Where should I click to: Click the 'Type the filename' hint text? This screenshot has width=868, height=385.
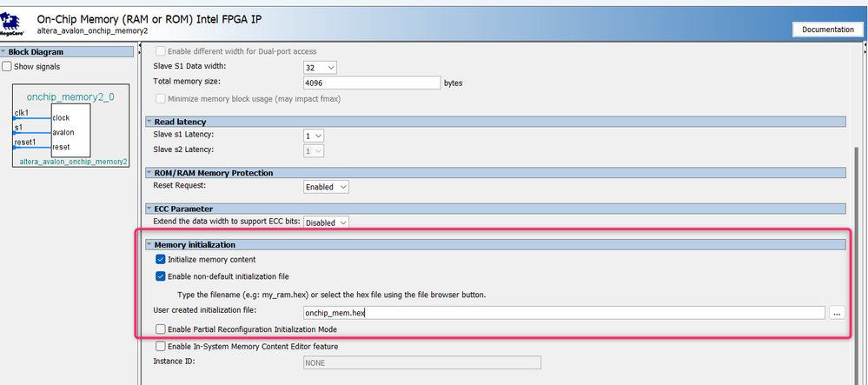pyautogui.click(x=332, y=295)
